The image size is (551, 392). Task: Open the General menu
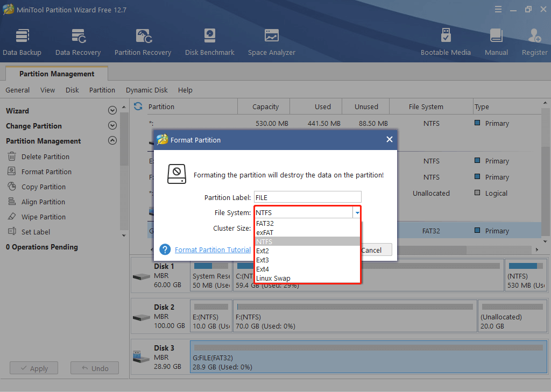point(18,90)
